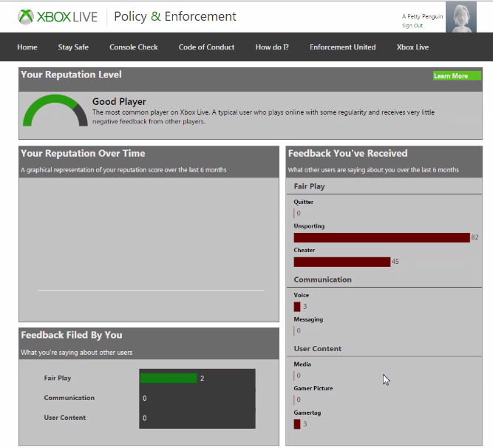Click User Content row in Feedback Filed By You
The image size is (493, 448).
(149, 418)
